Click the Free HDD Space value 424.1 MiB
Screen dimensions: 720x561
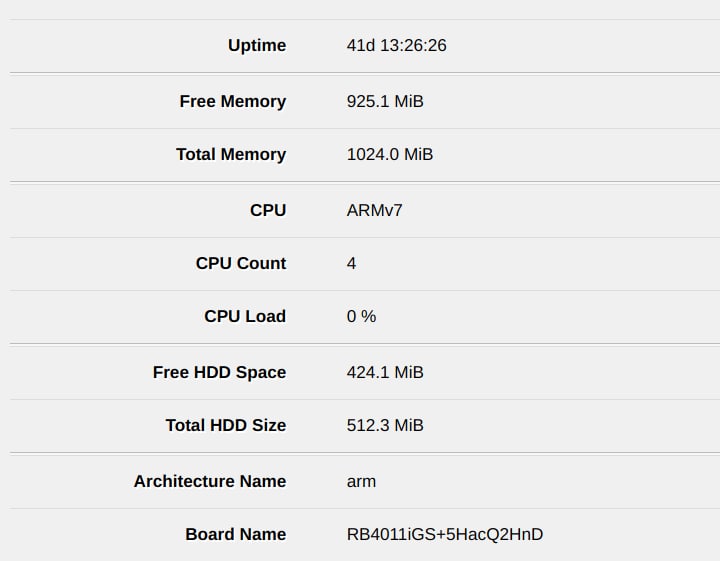385,372
